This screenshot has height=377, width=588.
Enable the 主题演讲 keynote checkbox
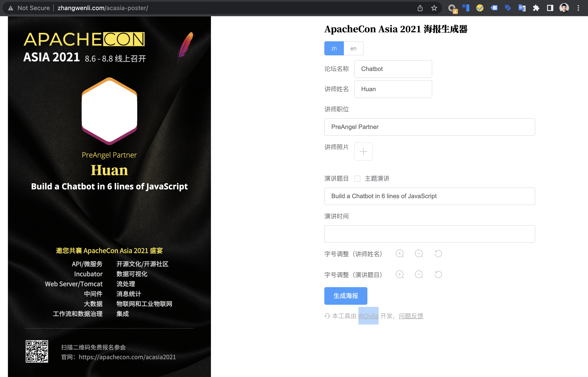click(x=357, y=178)
